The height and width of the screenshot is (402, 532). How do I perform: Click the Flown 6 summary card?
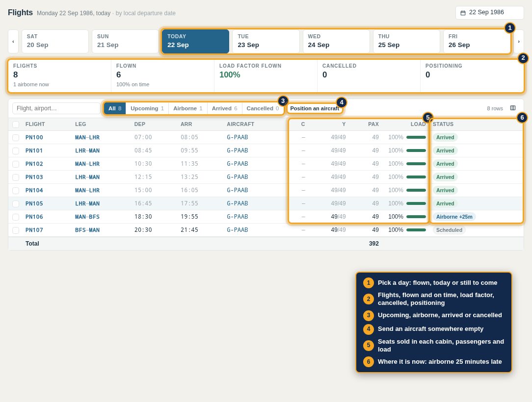click(x=162, y=75)
